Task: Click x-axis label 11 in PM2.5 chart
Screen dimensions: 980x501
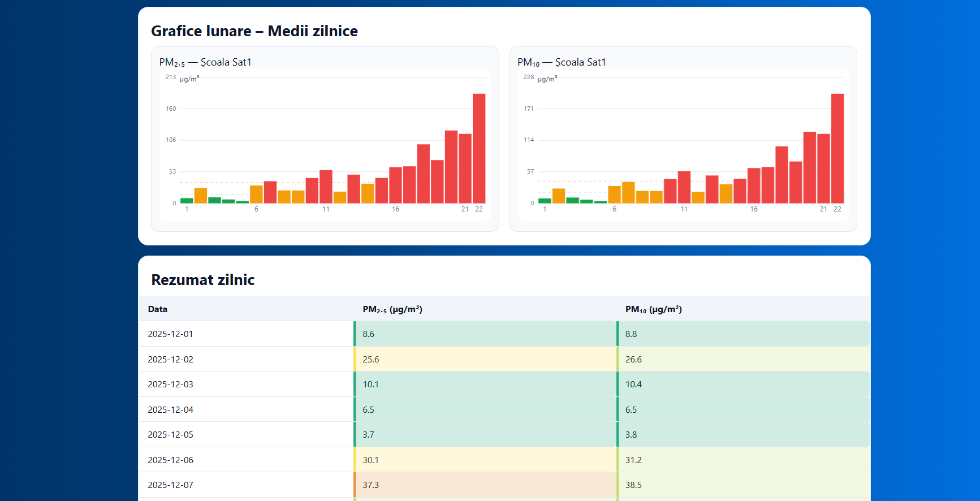Action: coord(326,209)
